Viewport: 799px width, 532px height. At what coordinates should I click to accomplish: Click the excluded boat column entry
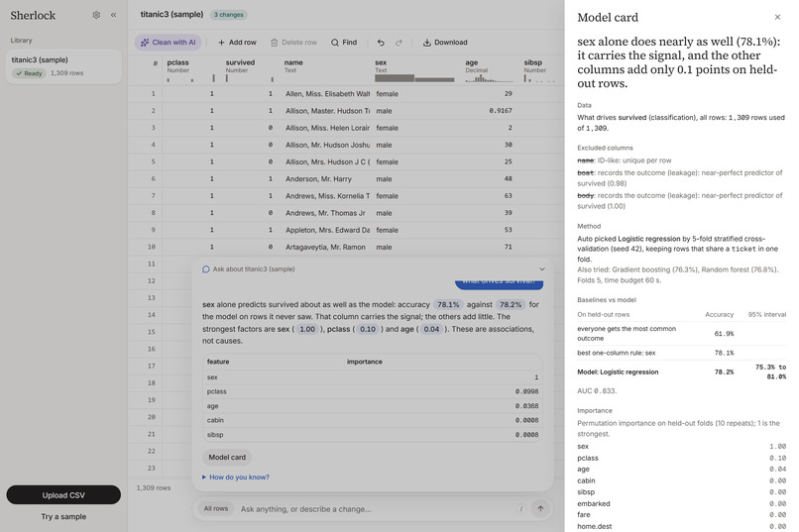[680, 177]
